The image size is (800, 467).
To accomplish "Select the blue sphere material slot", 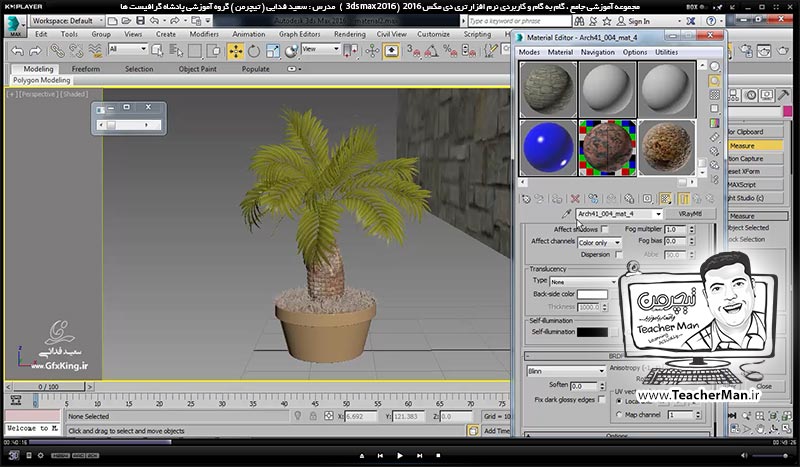I will click(548, 148).
